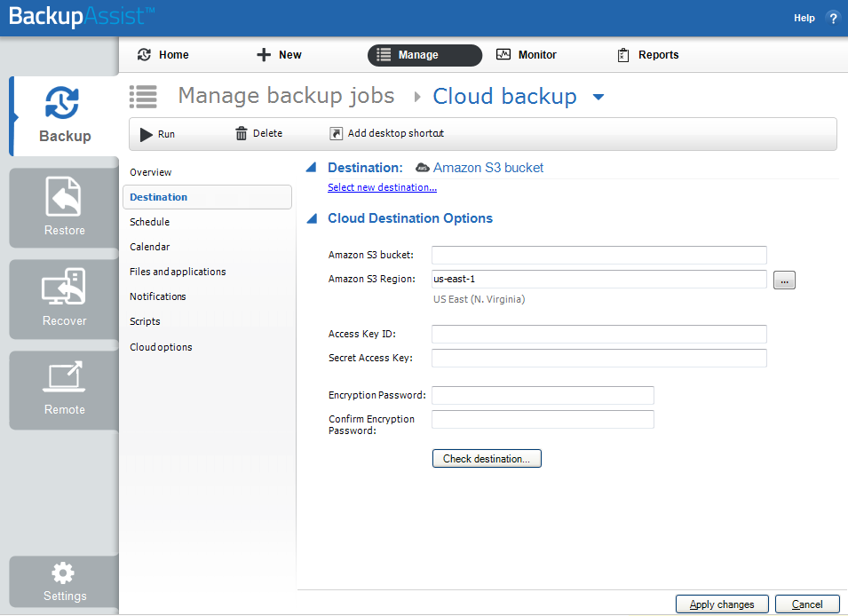Open the Cloud backup job dropdown arrow
This screenshot has width=848, height=616.
(x=598, y=98)
